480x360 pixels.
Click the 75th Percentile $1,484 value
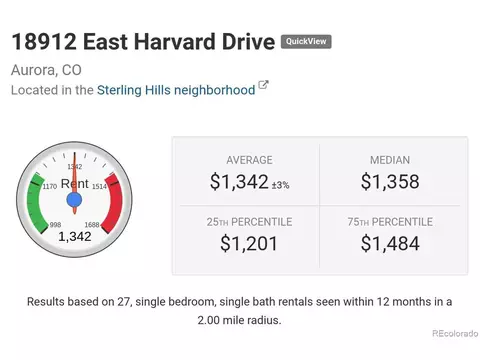[x=390, y=243]
